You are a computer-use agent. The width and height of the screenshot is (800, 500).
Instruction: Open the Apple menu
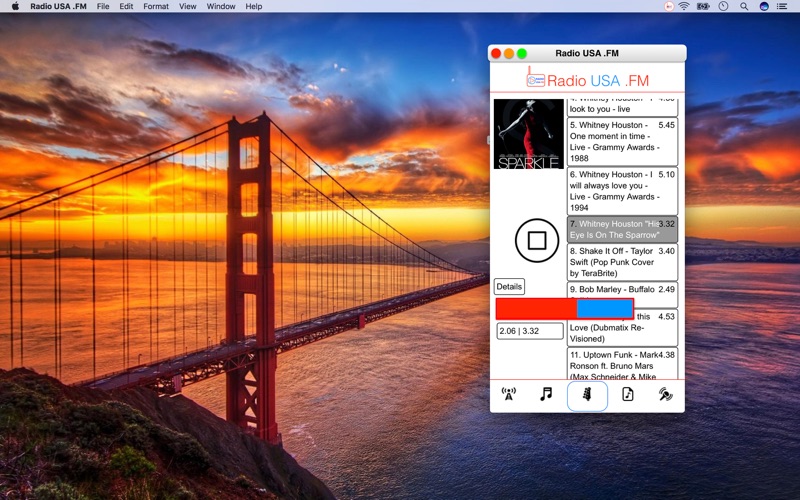click(15, 6)
